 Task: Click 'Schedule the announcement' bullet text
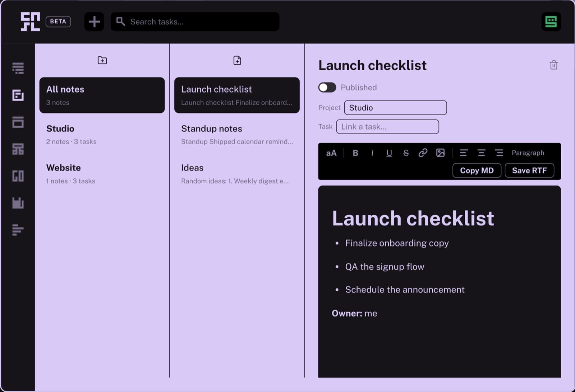coord(405,290)
